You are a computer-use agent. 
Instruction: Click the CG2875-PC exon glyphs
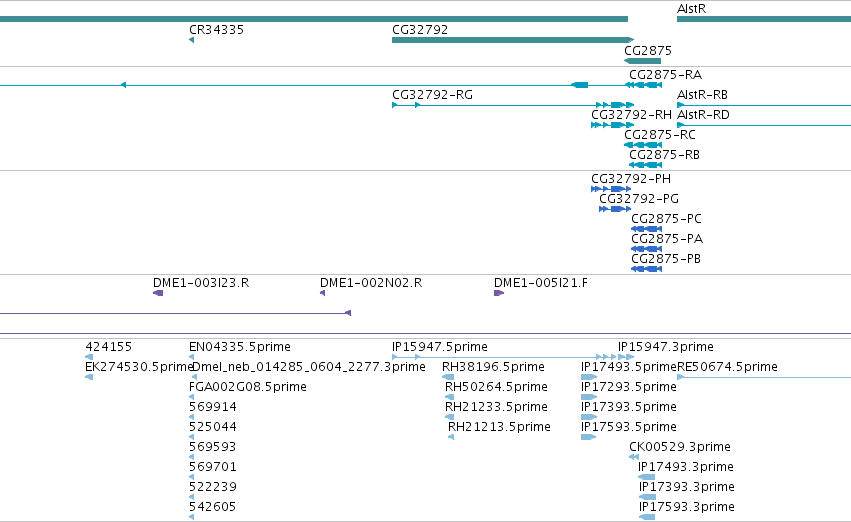click(646, 229)
